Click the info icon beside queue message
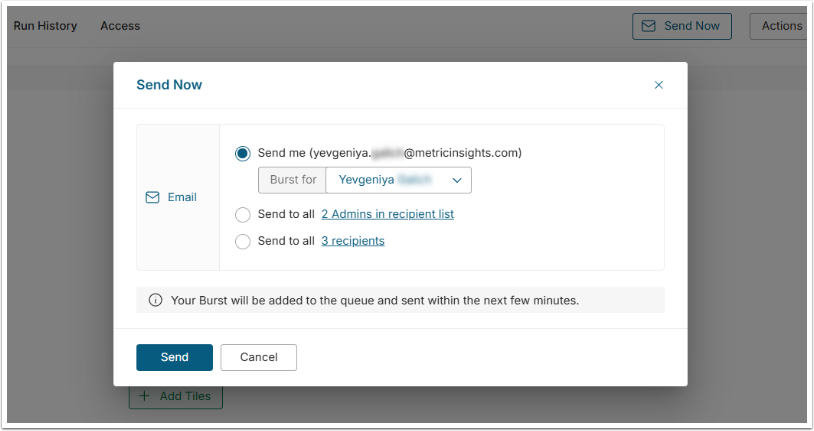Image resolution: width=814 pixels, height=431 pixels. pyautogui.click(x=155, y=300)
